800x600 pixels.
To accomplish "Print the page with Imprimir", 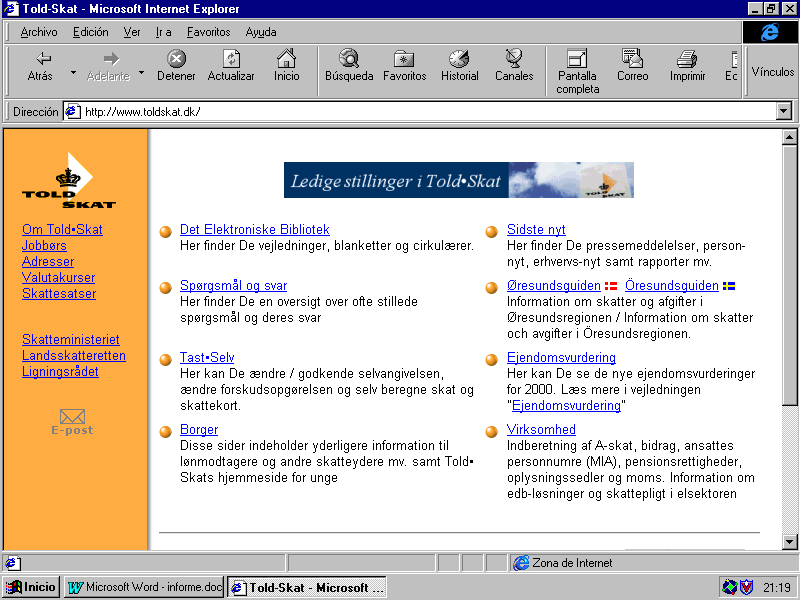I will click(x=687, y=66).
